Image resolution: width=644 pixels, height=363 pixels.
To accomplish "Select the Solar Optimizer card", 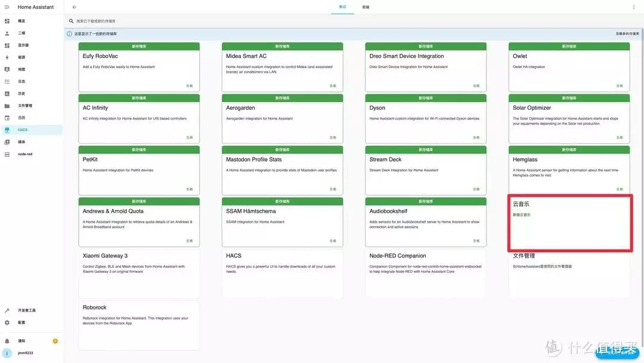I will tap(569, 119).
